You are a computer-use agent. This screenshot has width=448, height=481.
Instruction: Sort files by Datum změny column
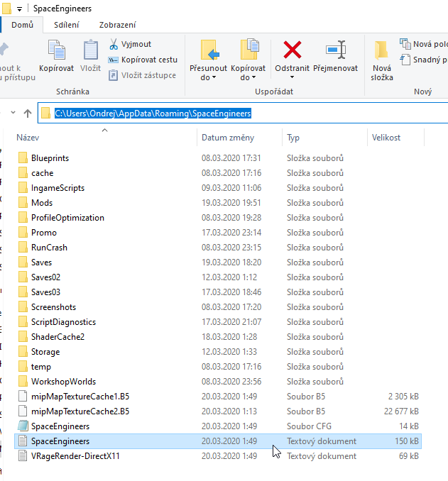[227, 138]
